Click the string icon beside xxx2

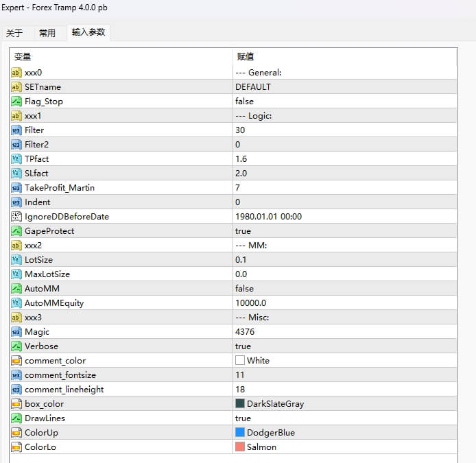pyautogui.click(x=16, y=246)
